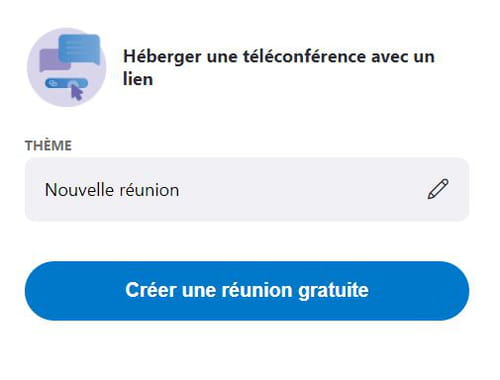The width and height of the screenshot is (500, 380).
Task: Click the word Créer on the button
Action: [x=150, y=290]
